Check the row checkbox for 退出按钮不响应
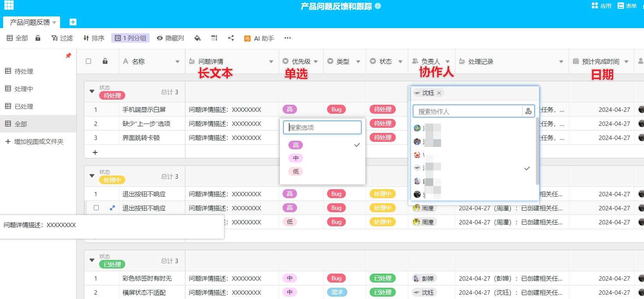The width and height of the screenshot is (644, 299). [96, 208]
